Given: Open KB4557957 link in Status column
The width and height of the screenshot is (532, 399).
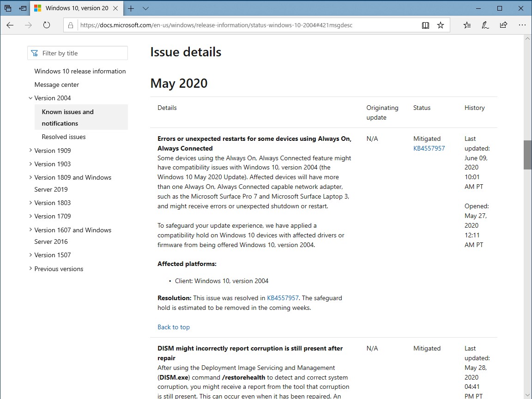Looking at the screenshot, I should click(x=429, y=148).
